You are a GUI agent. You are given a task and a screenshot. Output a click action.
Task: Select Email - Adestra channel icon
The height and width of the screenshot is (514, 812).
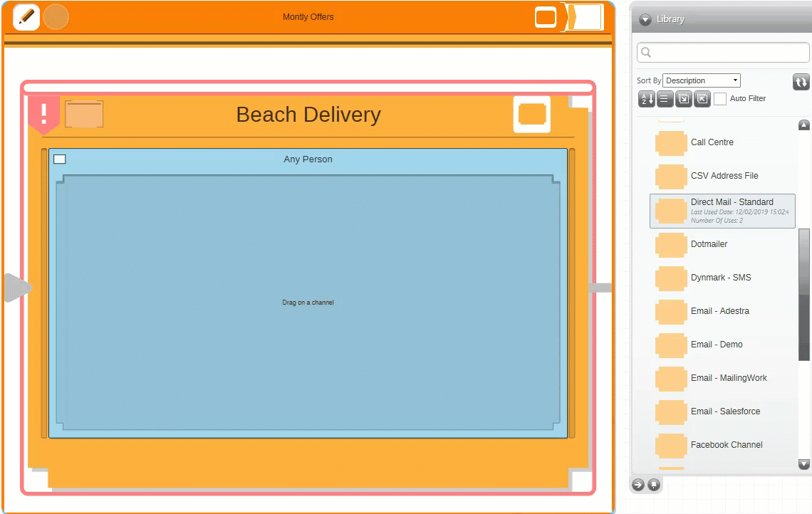pyautogui.click(x=671, y=312)
